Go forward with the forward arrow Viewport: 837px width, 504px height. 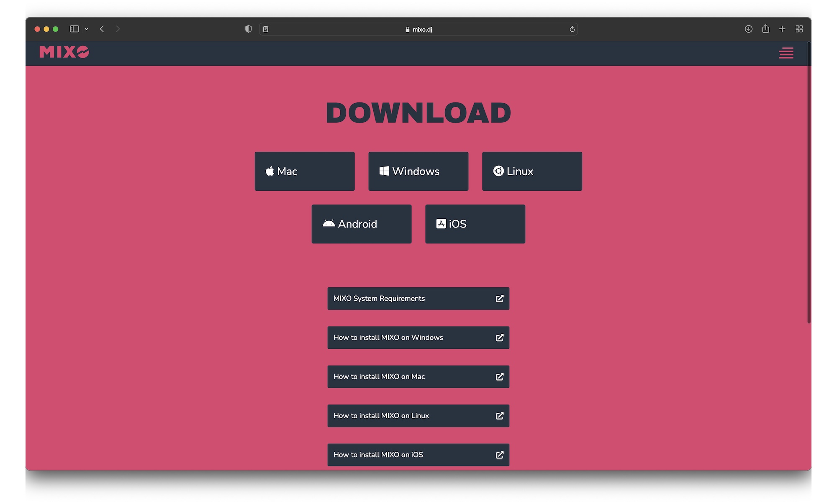click(x=118, y=29)
